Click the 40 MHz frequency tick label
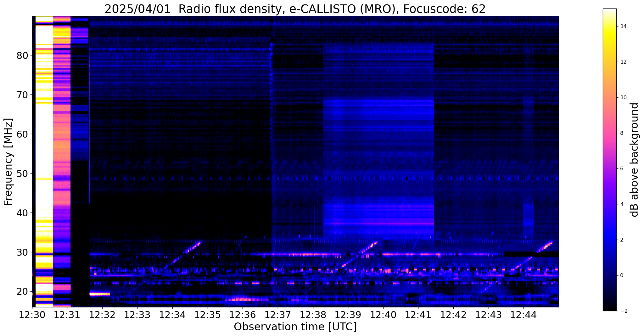The height and width of the screenshot is (336, 644). (x=22, y=213)
